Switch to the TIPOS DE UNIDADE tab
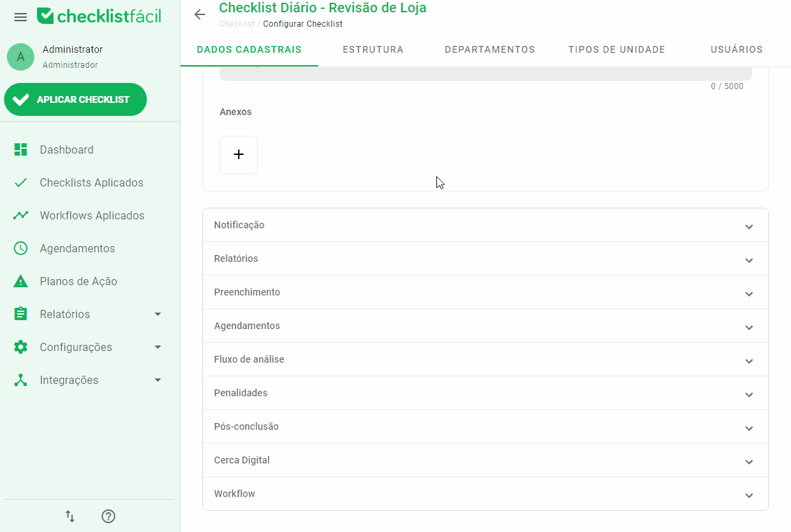Viewport: 791px width, 532px height. point(616,49)
